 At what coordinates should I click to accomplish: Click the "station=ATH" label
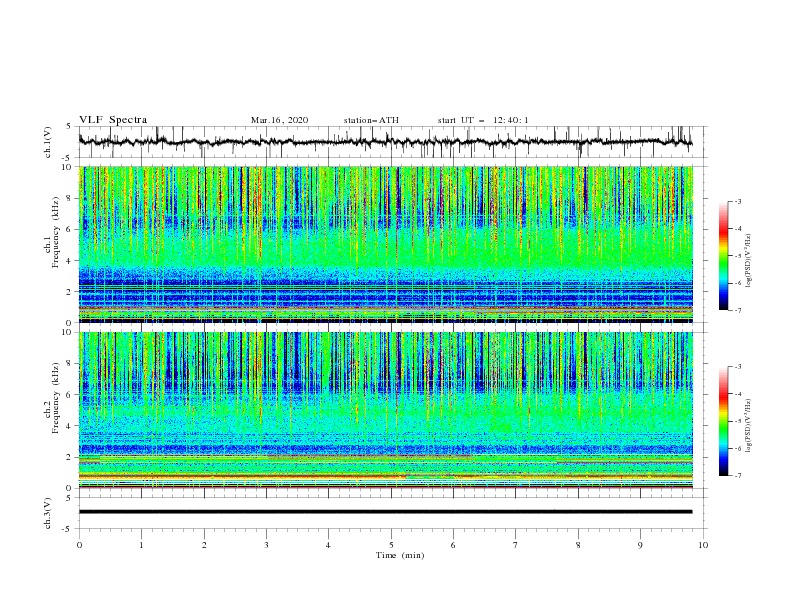371,120
